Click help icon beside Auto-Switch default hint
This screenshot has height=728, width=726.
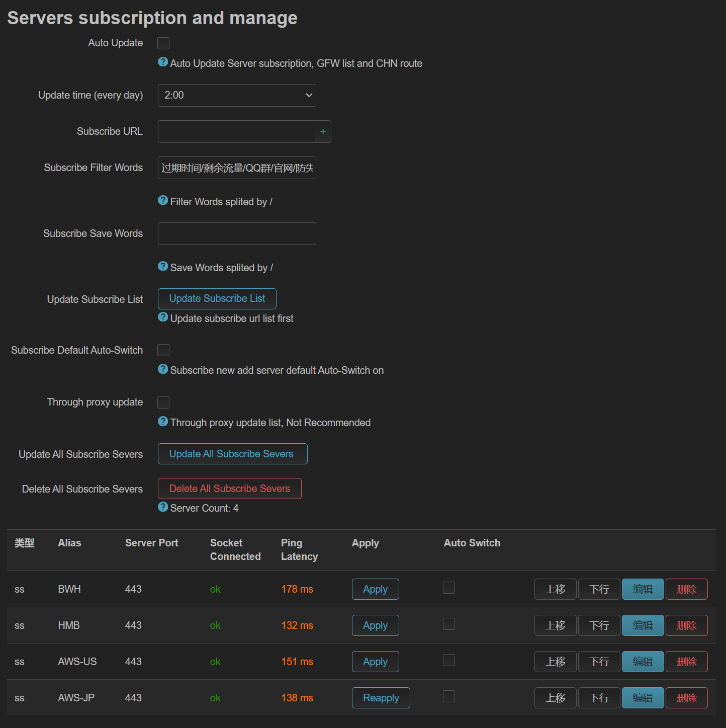pyautogui.click(x=163, y=369)
